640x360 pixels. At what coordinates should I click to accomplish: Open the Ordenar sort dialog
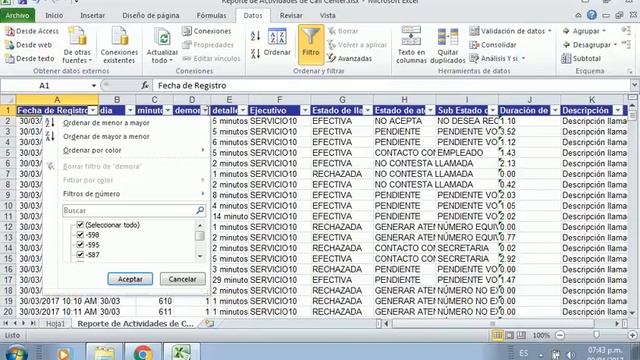point(277,42)
